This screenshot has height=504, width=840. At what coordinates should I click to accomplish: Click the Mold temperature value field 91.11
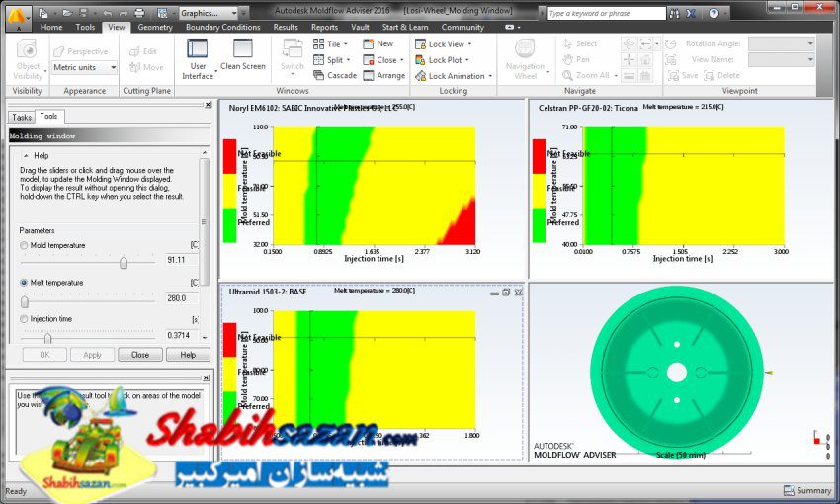pos(182,260)
